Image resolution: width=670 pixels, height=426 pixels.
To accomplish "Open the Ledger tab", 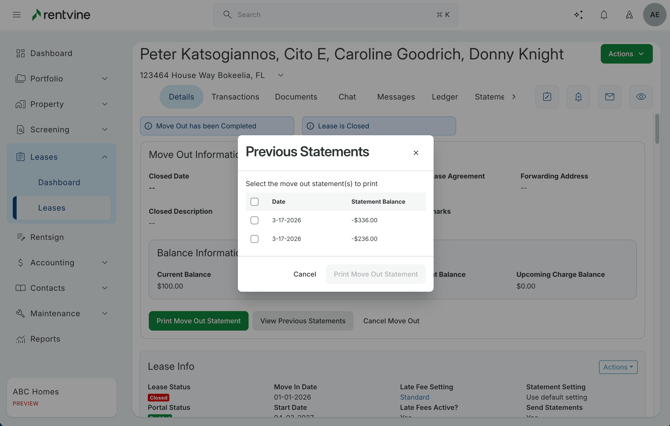I will [444, 97].
